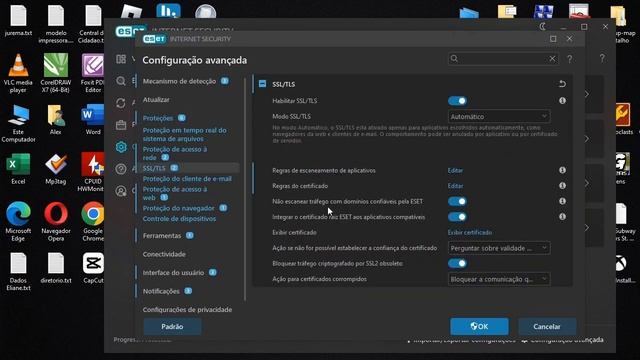Open the diretorio.txt file icon
The width and height of the screenshot is (640, 360).
coord(56,268)
